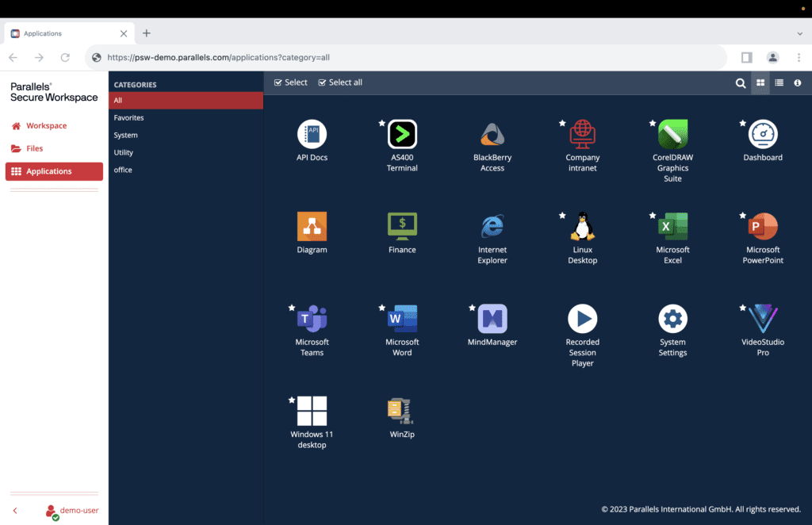Collapse the left sidebar with chevron

[x=15, y=511]
